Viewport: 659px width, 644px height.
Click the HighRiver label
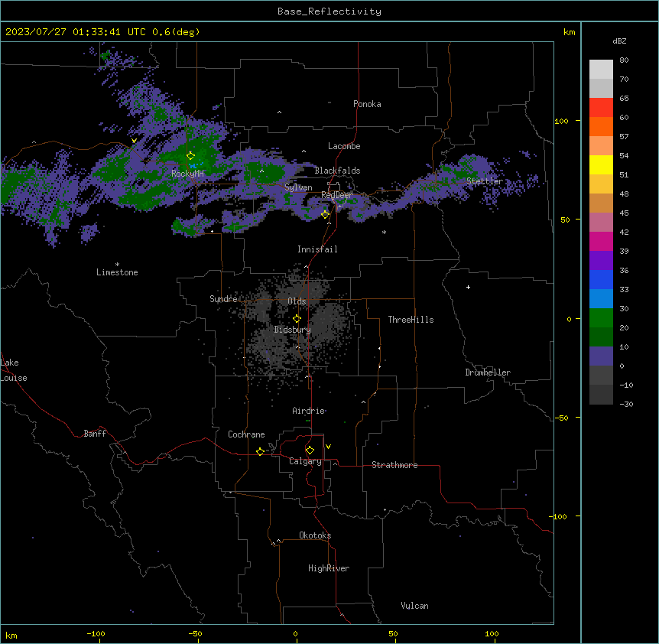click(x=329, y=568)
